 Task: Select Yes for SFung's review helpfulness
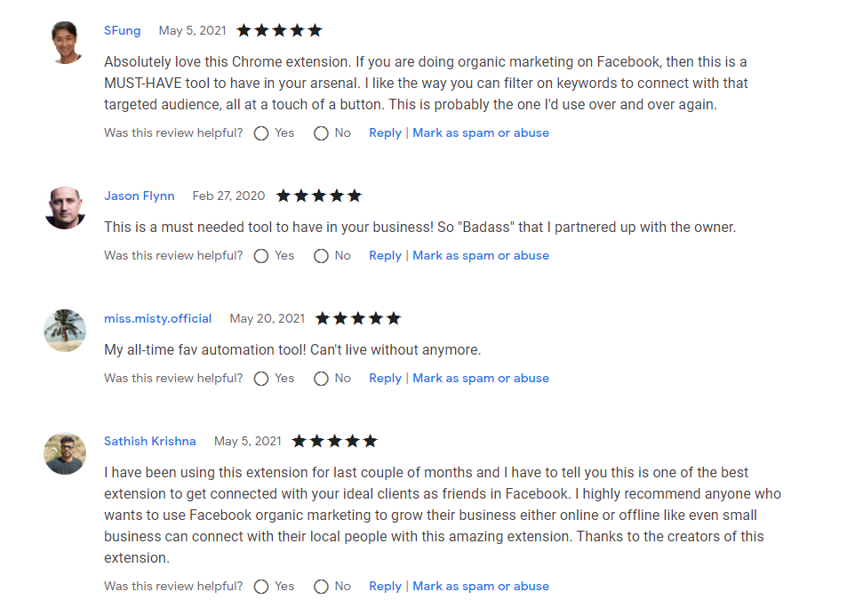click(261, 133)
